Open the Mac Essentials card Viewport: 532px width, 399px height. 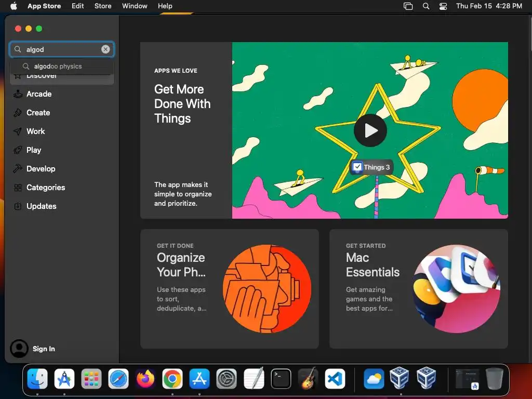click(419, 289)
